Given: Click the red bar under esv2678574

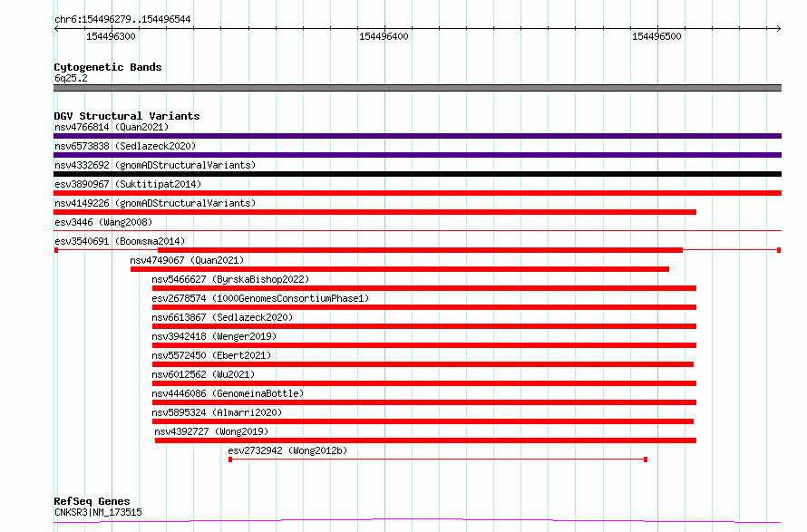Looking at the screenshot, I should [424, 307].
